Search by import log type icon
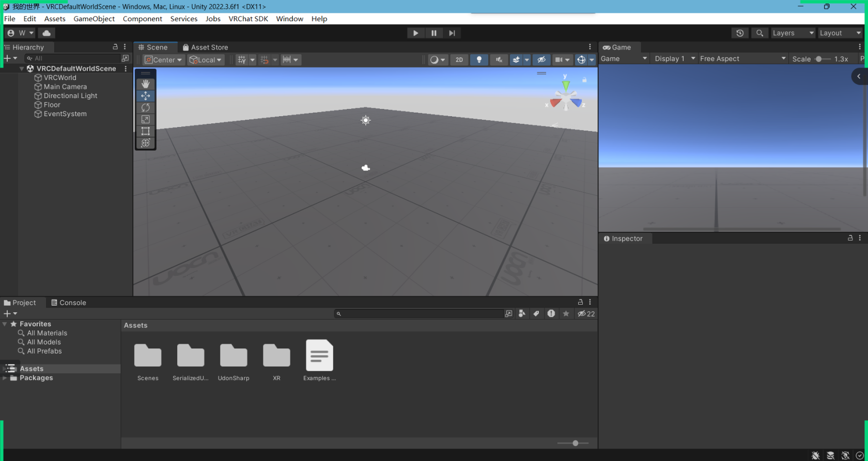 pos(551,313)
